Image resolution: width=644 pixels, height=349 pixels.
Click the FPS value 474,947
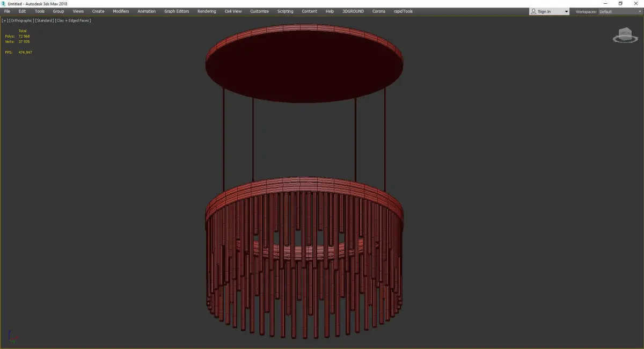(x=25, y=52)
